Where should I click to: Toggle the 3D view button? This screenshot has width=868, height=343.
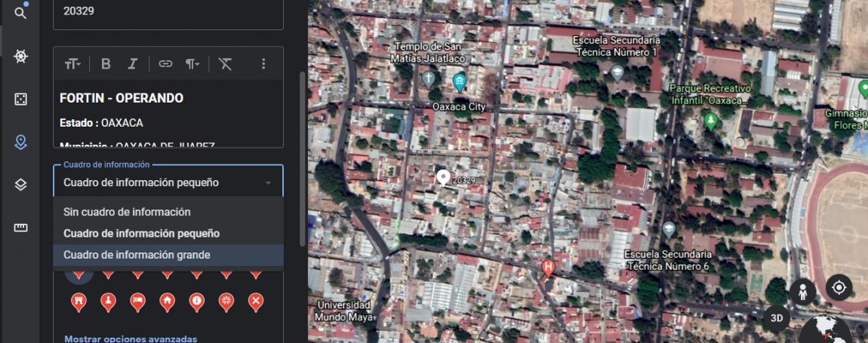click(777, 318)
